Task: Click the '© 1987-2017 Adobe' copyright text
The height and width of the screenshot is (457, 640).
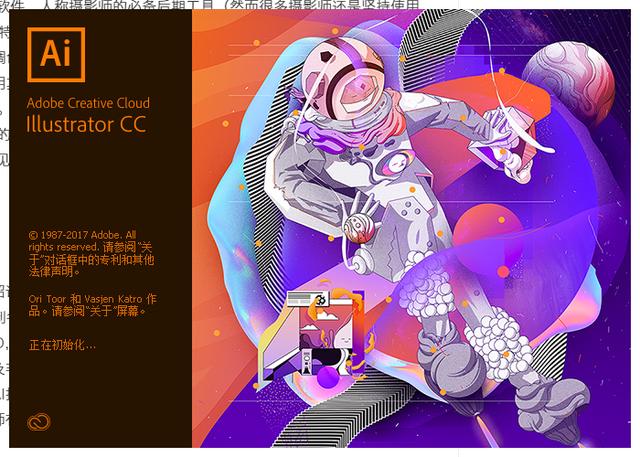Action: [x=91, y=253]
